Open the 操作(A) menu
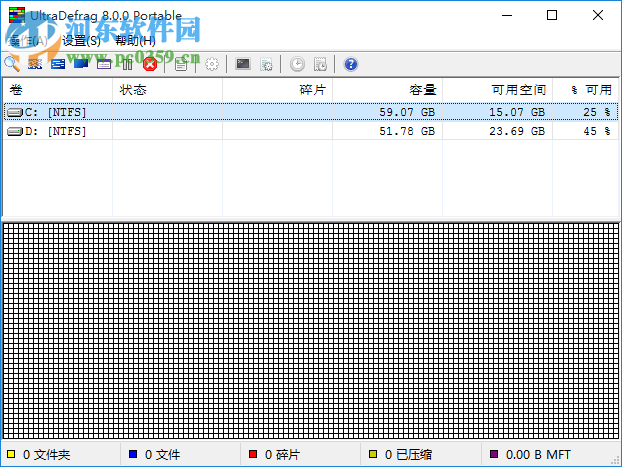 pyautogui.click(x=27, y=40)
